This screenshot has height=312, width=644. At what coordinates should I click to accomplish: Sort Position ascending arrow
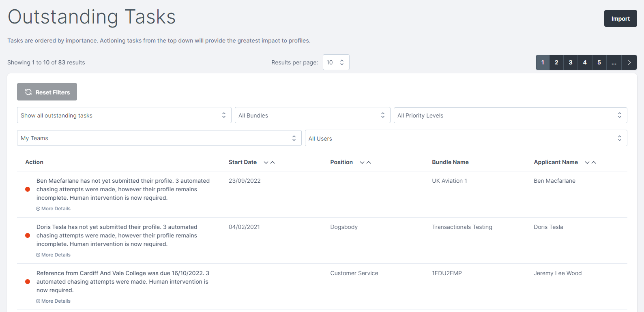[x=369, y=162]
